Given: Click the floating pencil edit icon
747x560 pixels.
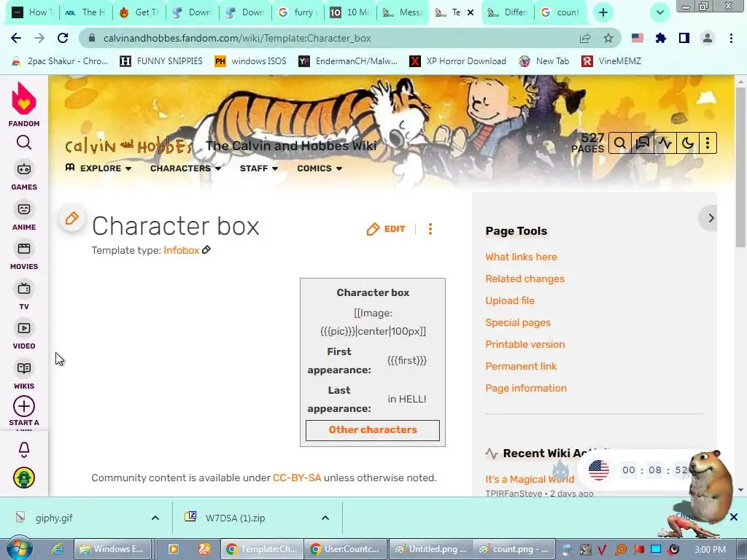Looking at the screenshot, I should pos(72,219).
